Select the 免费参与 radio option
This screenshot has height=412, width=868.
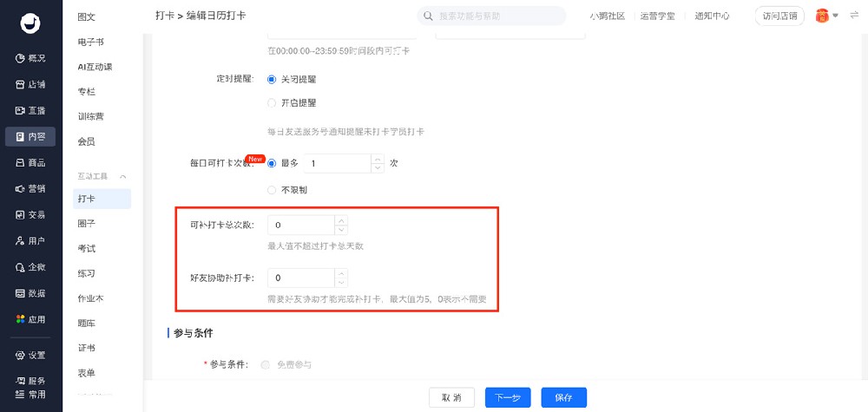click(x=265, y=364)
